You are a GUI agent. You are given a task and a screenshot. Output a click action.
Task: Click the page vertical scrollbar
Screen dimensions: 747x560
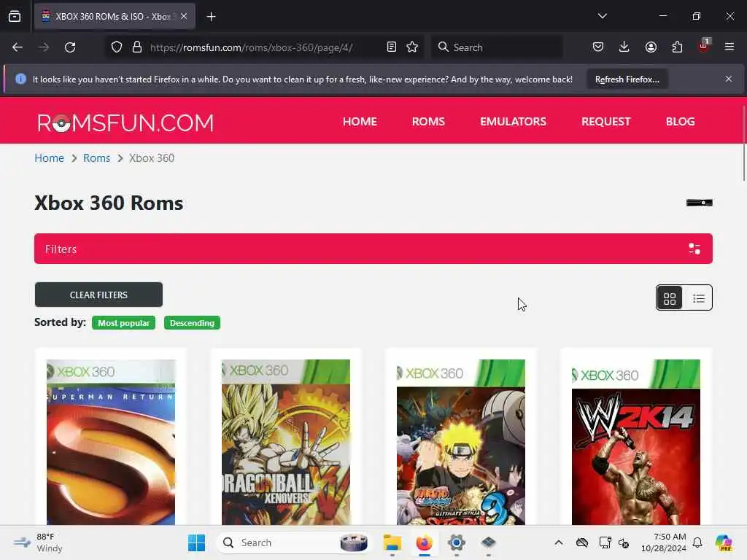744,143
